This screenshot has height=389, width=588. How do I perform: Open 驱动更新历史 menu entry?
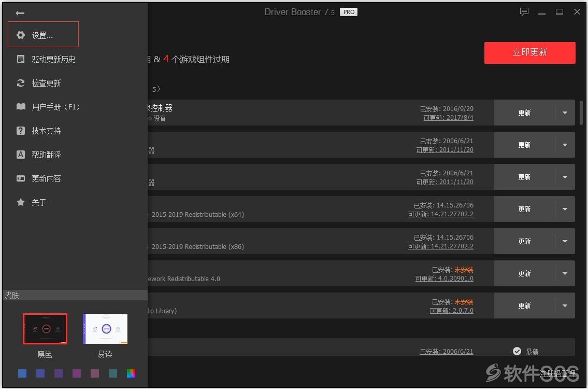53,59
